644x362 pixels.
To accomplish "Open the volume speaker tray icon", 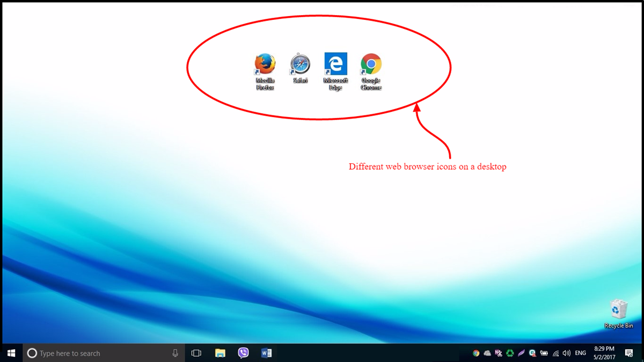I will [567, 353].
